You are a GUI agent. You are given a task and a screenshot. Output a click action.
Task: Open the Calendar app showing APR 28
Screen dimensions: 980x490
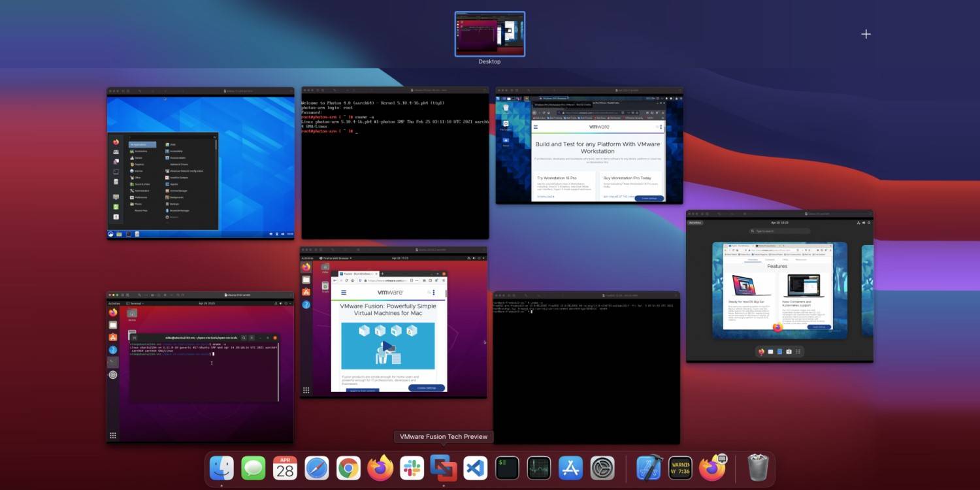click(285, 468)
